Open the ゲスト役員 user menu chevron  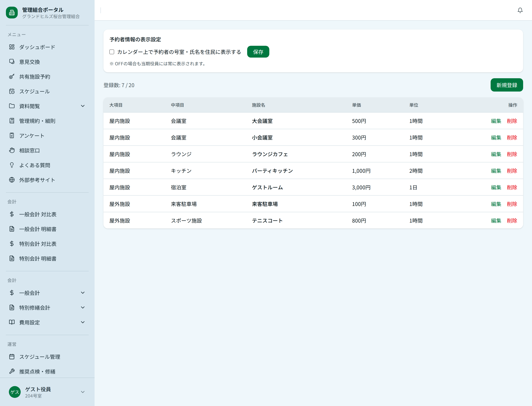(83, 392)
